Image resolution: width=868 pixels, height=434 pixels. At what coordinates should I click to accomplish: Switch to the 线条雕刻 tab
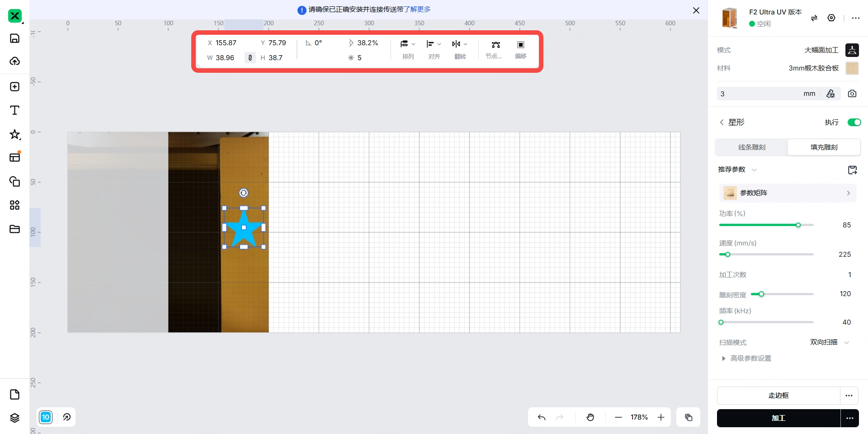752,147
